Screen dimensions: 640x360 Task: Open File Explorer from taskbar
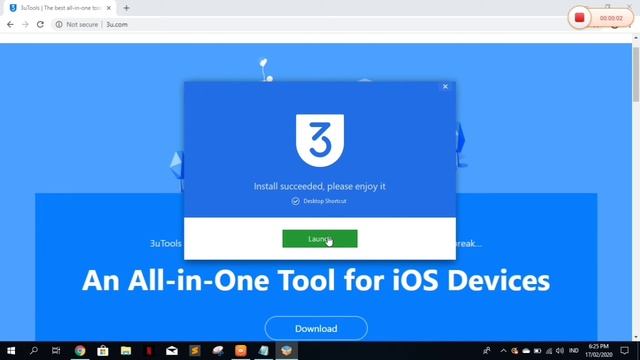click(x=126, y=351)
